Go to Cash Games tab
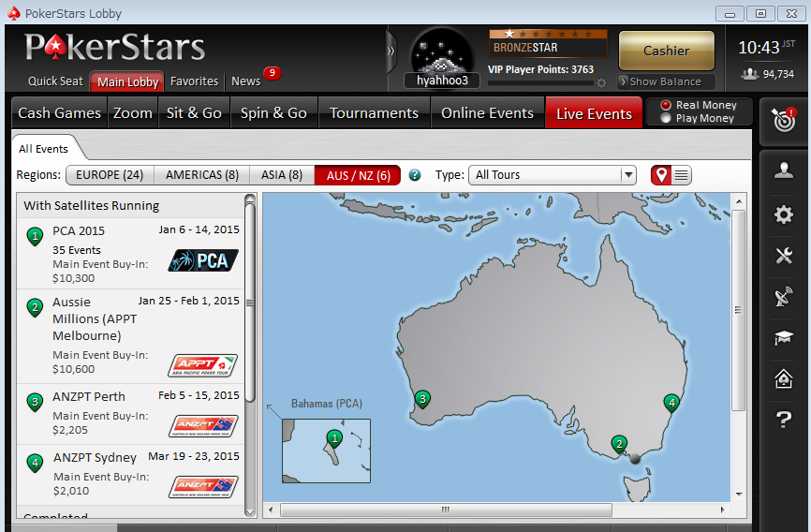This screenshot has height=532, width=811. (x=60, y=112)
